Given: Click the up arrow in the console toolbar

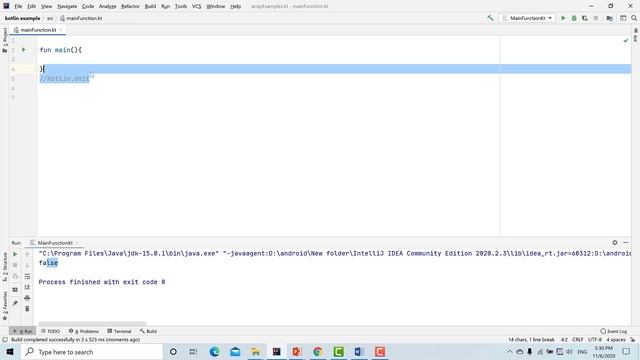Looking at the screenshot, I should (x=27, y=254).
